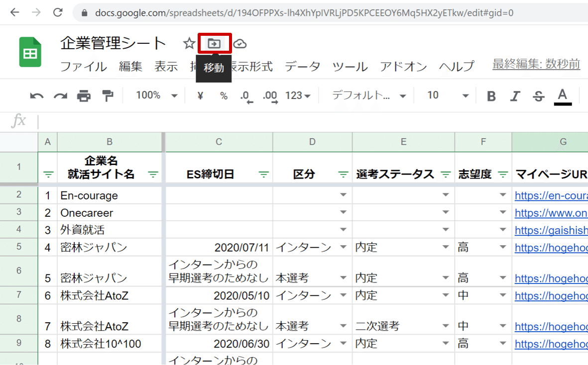
Task: Undo the last action
Action: pyautogui.click(x=37, y=96)
